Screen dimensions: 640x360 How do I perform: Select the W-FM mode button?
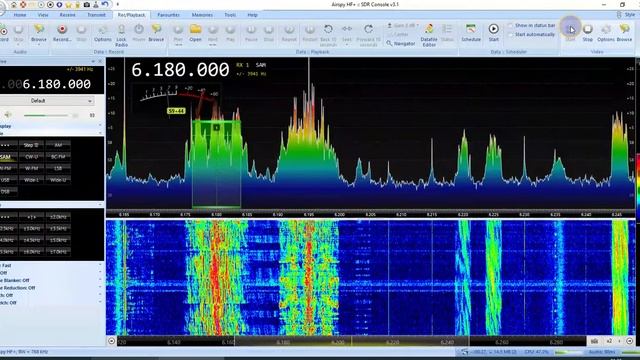31,168
